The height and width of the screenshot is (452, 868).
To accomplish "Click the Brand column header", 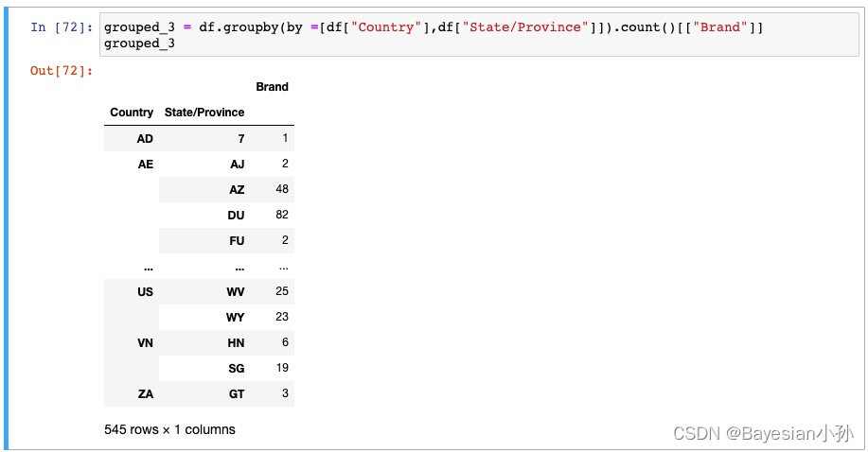I will (x=272, y=87).
